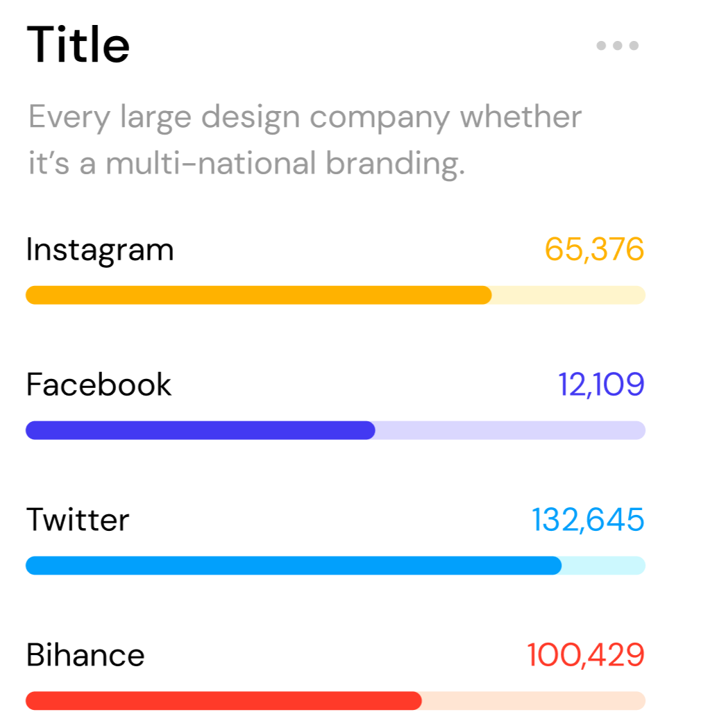Click the Twitter count 132,645

(x=588, y=520)
